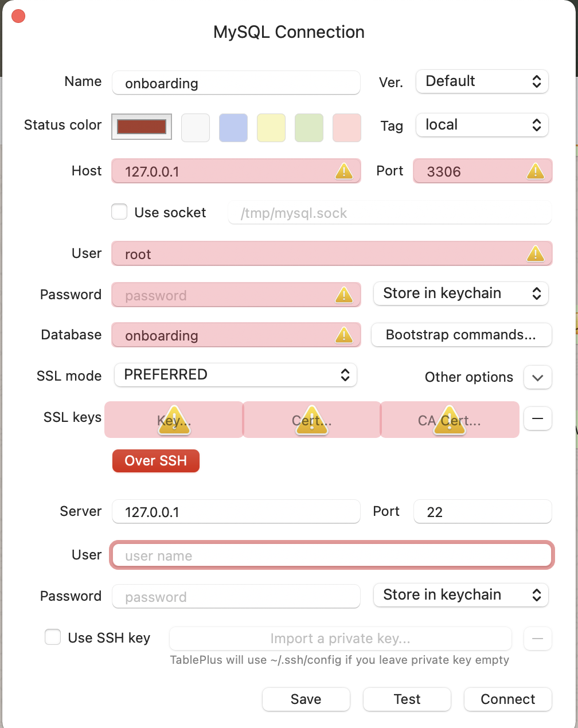
Task: Open the SSH Store in keychain dropdown
Action: click(461, 595)
